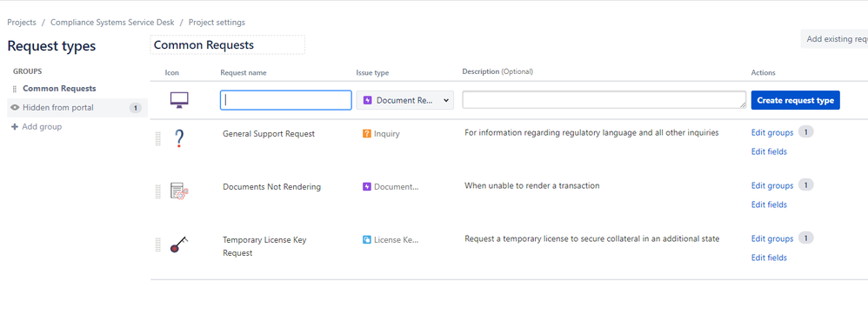Click the key icon of Temporary License Key Request
Screen dimensions: 868x335
click(x=179, y=245)
